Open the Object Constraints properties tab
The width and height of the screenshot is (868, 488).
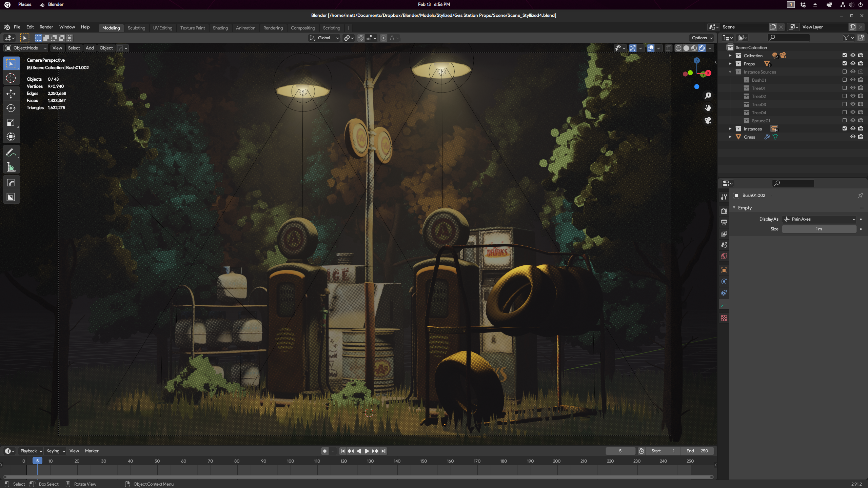[724, 293]
